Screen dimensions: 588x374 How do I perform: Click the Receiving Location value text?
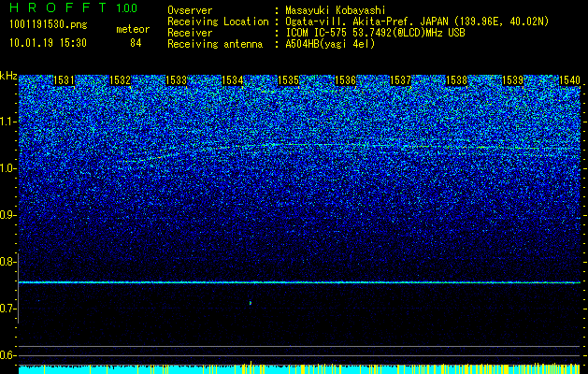point(417,22)
